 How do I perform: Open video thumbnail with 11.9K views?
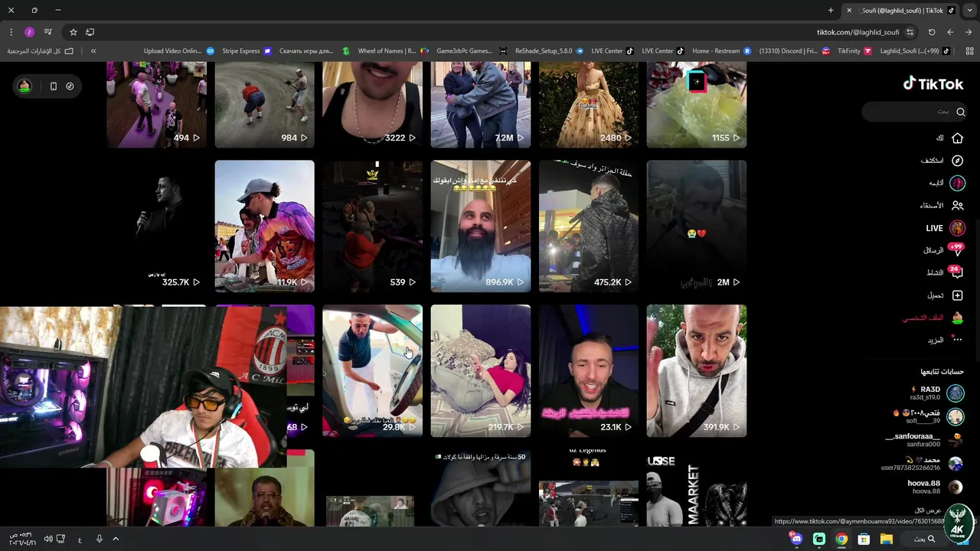pos(264,226)
